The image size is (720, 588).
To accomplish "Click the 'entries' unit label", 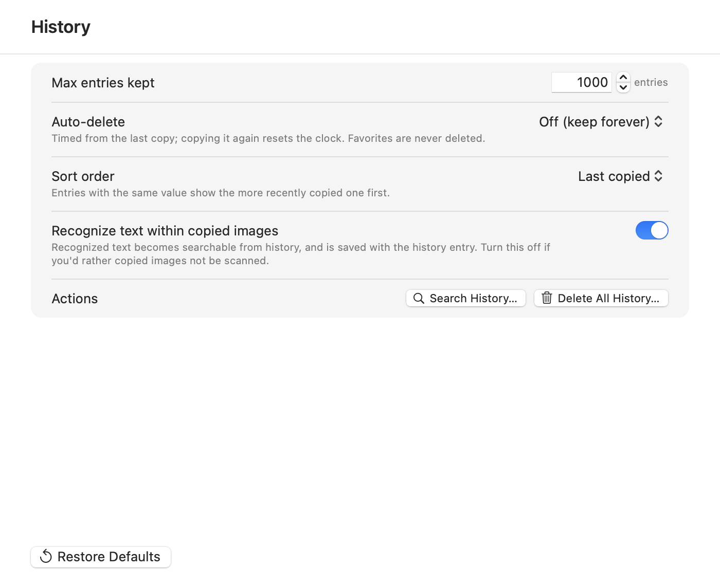I will (651, 82).
